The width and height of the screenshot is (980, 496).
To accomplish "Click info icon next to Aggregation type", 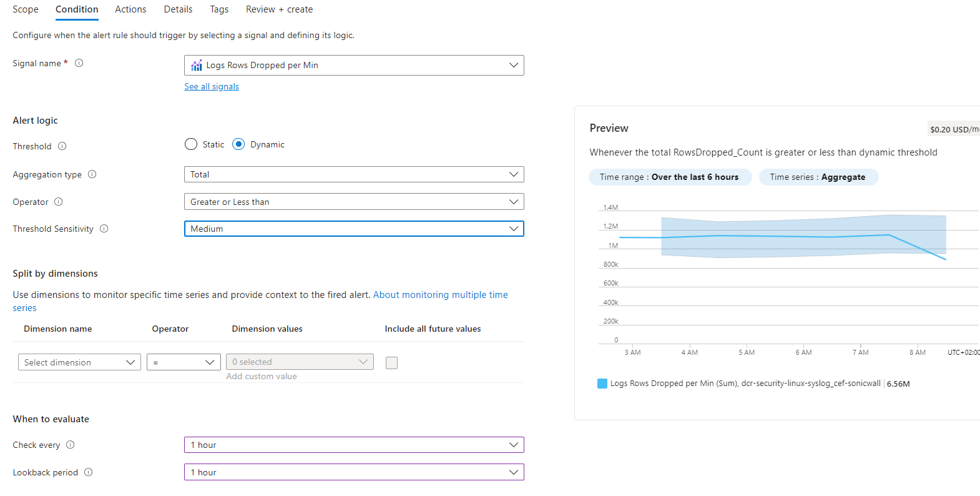I will (x=92, y=174).
